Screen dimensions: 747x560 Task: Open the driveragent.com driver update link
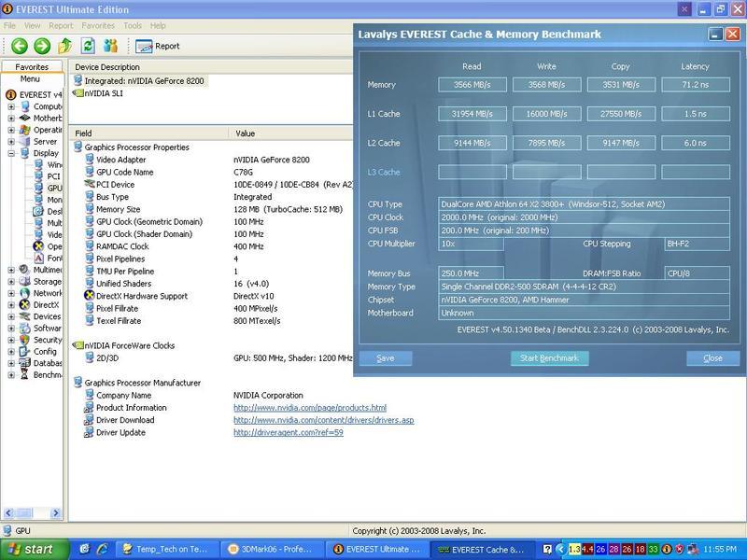[289, 433]
